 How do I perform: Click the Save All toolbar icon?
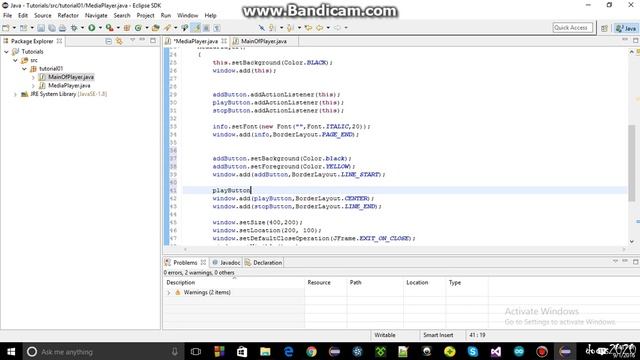point(52,28)
